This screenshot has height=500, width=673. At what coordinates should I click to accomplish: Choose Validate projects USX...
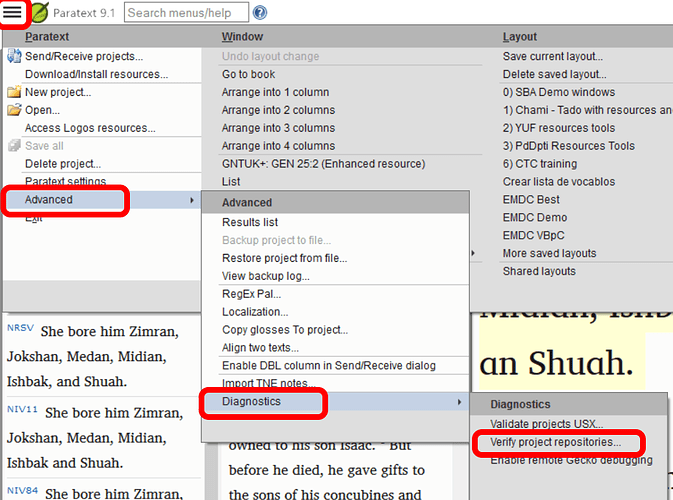click(x=547, y=424)
